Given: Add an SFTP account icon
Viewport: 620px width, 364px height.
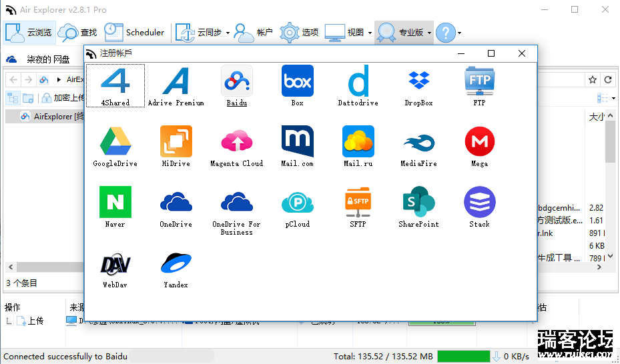Looking at the screenshot, I should coord(358,202).
